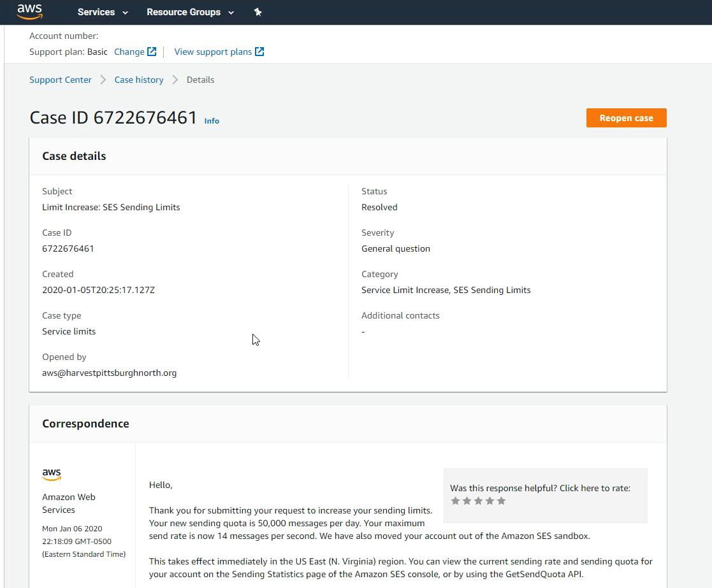Select the Details breadcrumb text

[200, 80]
